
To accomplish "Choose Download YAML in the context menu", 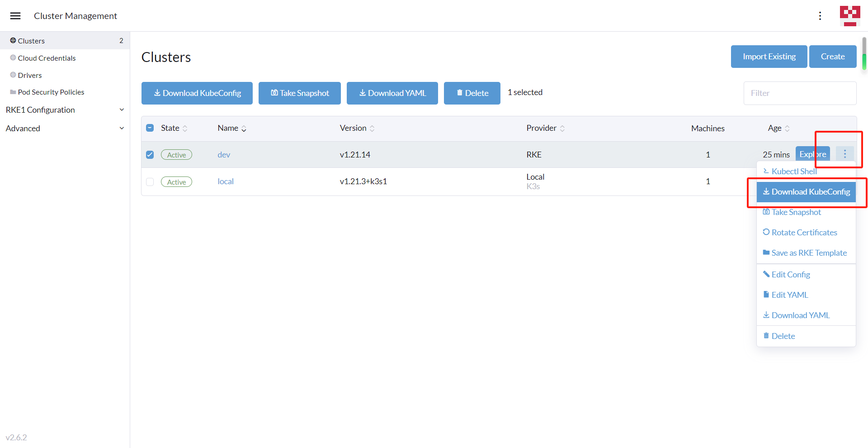I will point(806,315).
